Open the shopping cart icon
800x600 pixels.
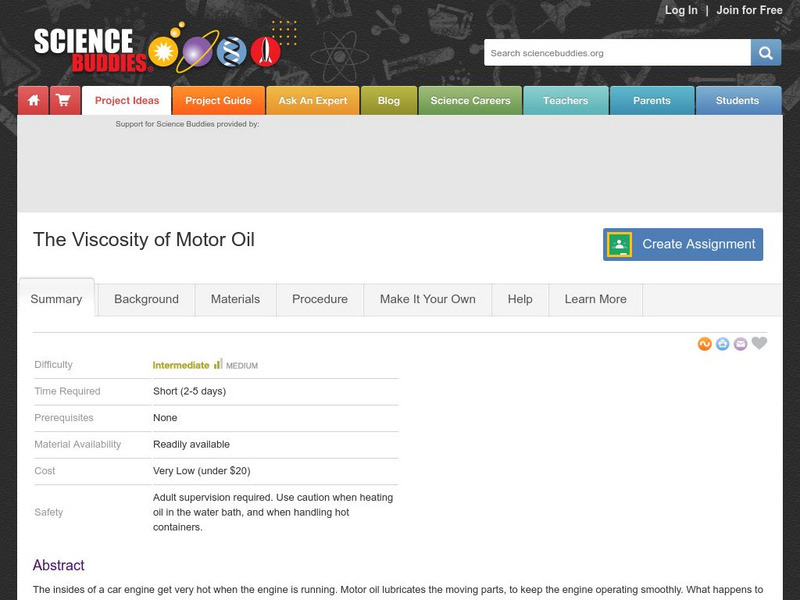click(x=62, y=100)
